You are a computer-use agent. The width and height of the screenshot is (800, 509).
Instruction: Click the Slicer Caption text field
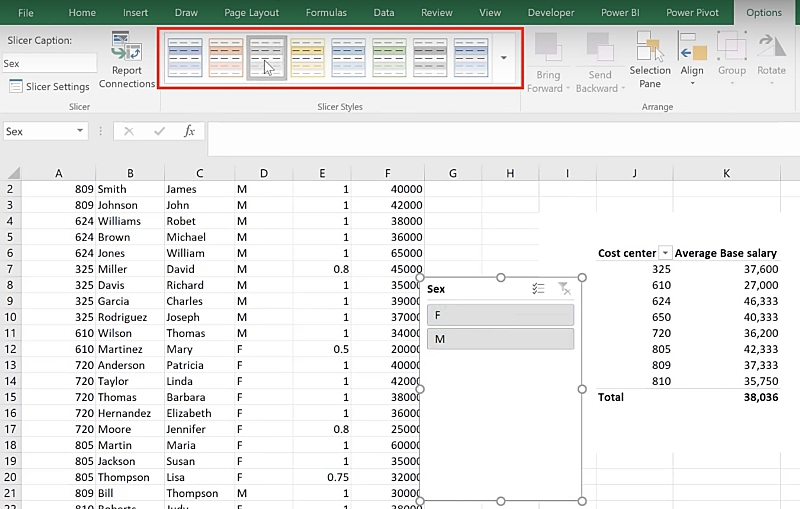coord(48,63)
